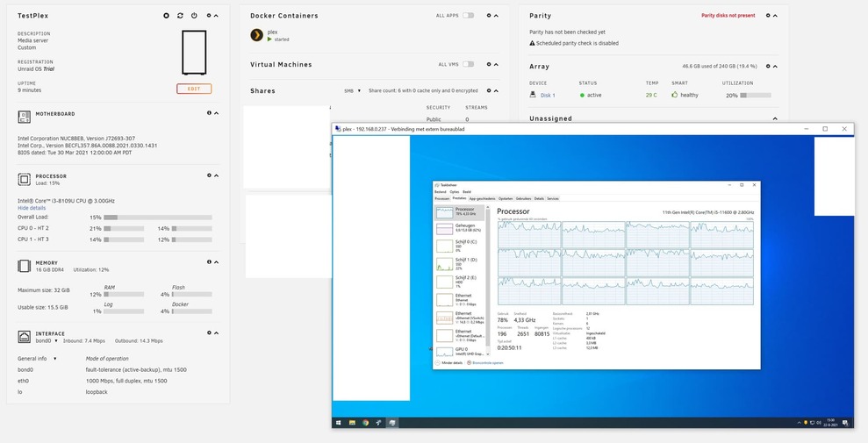
Task: Open the Array panel settings gear
Action: (768, 66)
